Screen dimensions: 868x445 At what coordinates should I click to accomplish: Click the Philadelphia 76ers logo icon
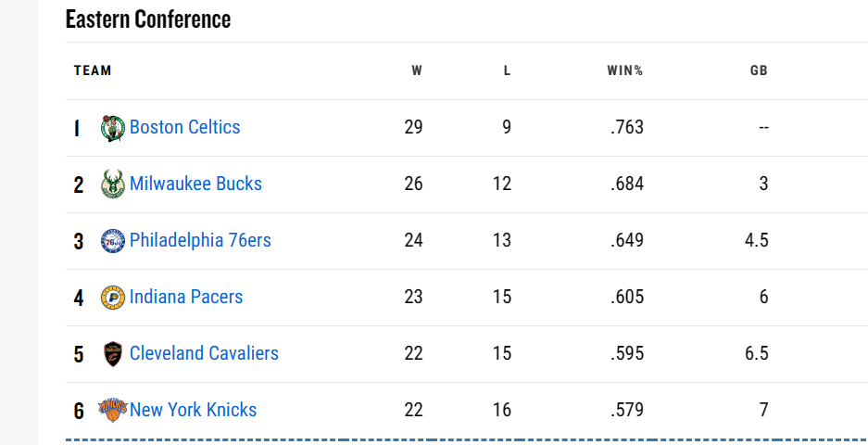[113, 241]
